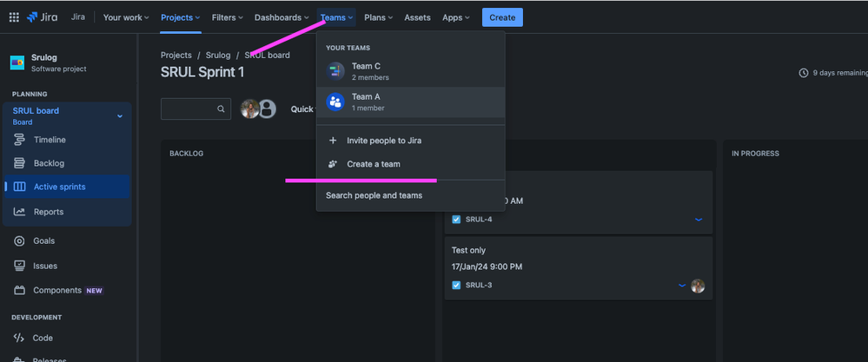The height and width of the screenshot is (362, 868).
Task: Click the blue Create button
Action: pyautogui.click(x=502, y=17)
